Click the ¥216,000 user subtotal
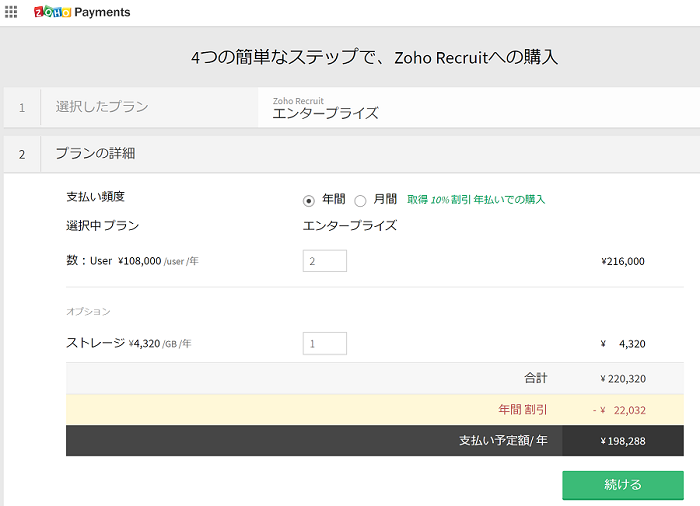The image size is (700, 506). click(x=623, y=261)
